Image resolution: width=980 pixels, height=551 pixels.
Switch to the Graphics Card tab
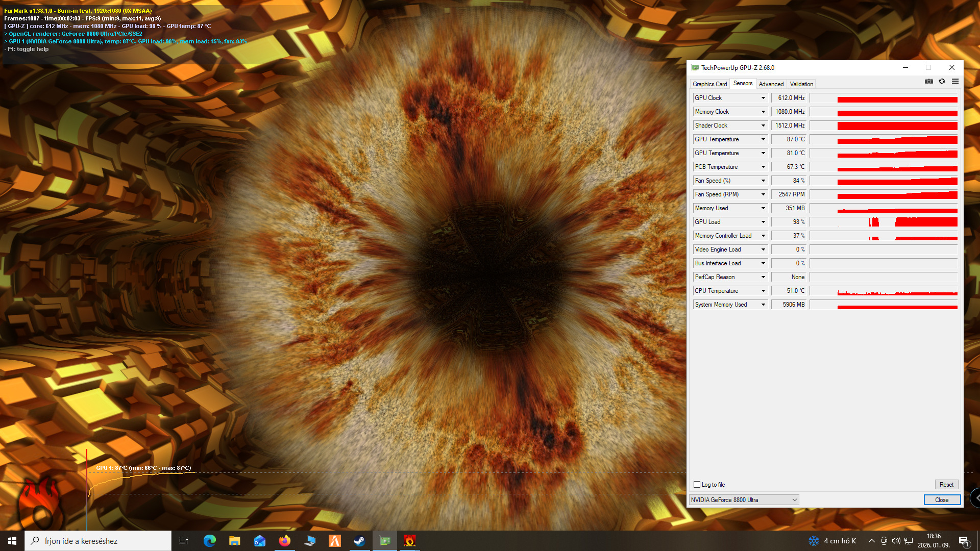click(x=709, y=84)
